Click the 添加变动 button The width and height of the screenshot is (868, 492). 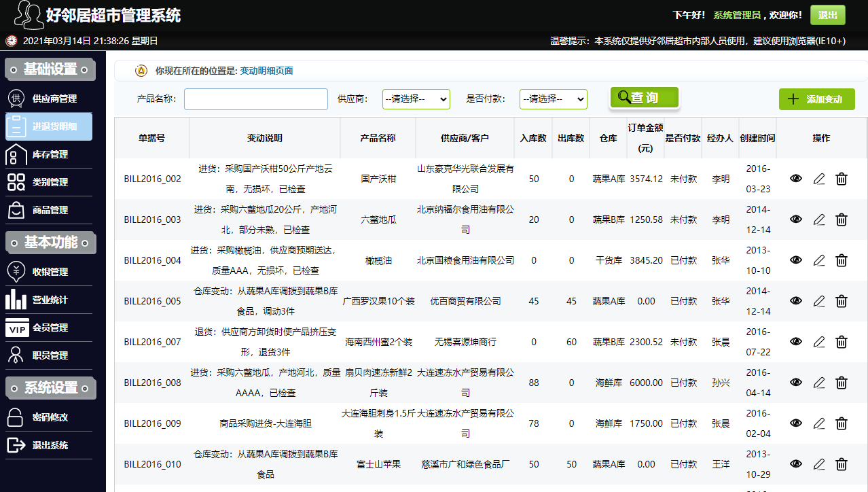tap(817, 99)
